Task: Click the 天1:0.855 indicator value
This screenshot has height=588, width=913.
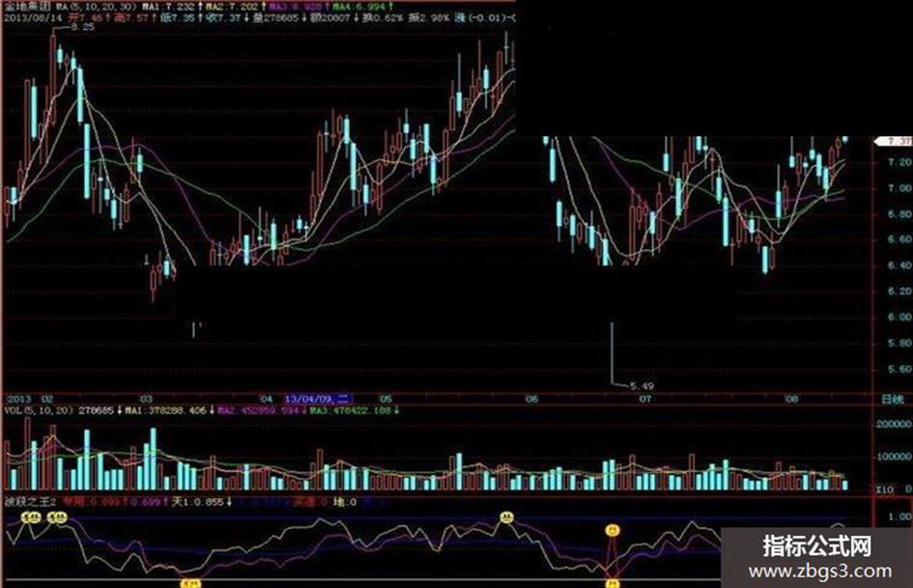Action: pos(197,502)
